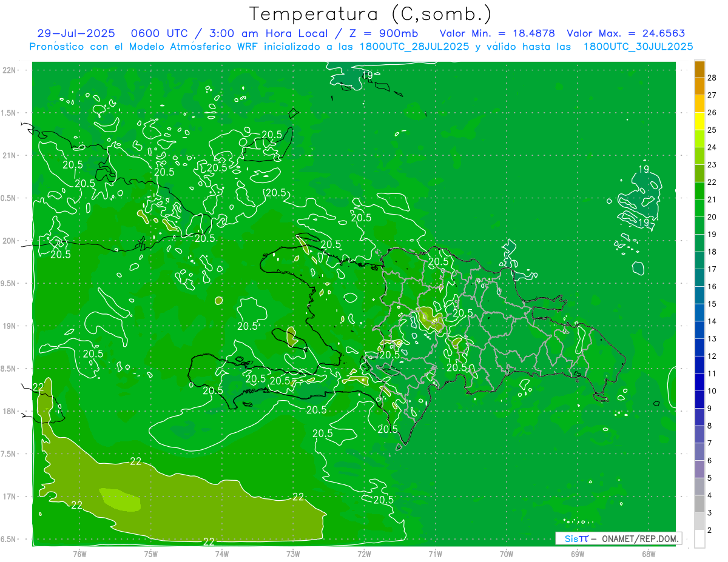The image size is (728, 562).
Task: Click the legend scale value 23
Action: (712, 164)
